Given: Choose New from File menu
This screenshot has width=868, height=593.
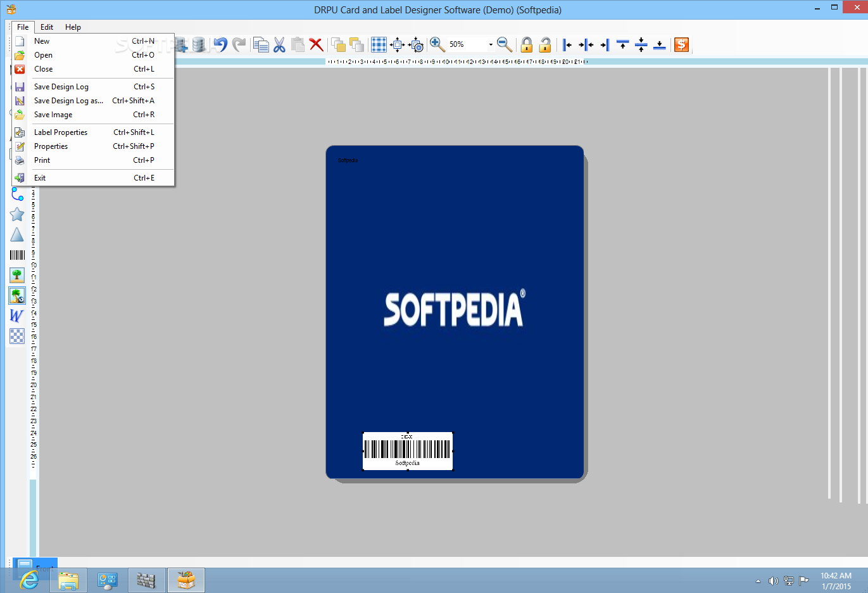Looking at the screenshot, I should (x=93, y=41).
